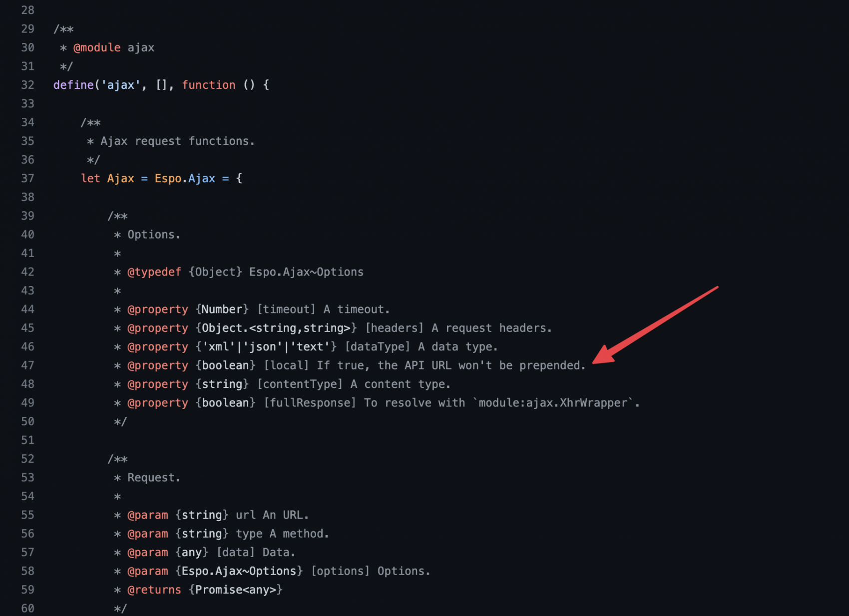Image resolution: width=849 pixels, height=616 pixels.
Task: Click the 'Espo' identifier on line 37
Action: (x=168, y=178)
